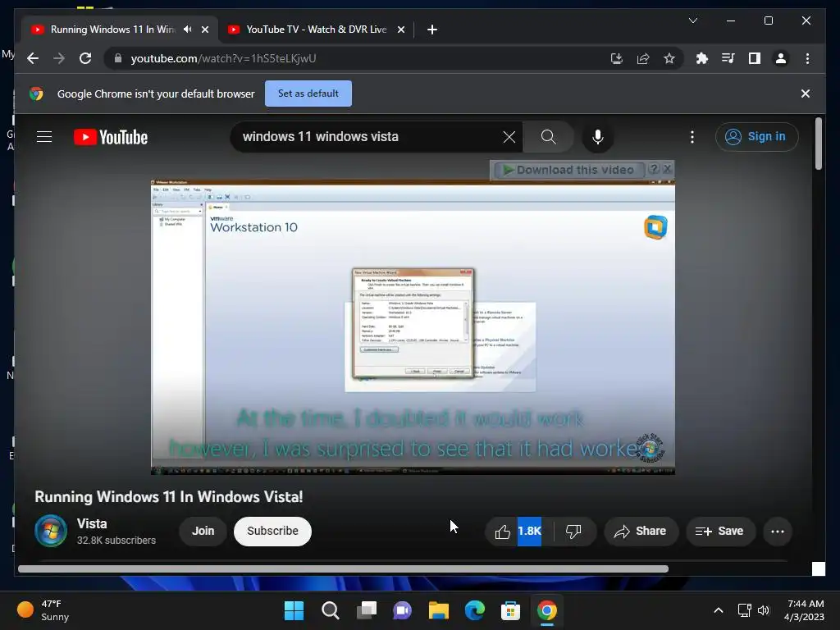This screenshot has width=840, height=630.
Task: Open Chrome three-dot menu
Action: pos(807,58)
